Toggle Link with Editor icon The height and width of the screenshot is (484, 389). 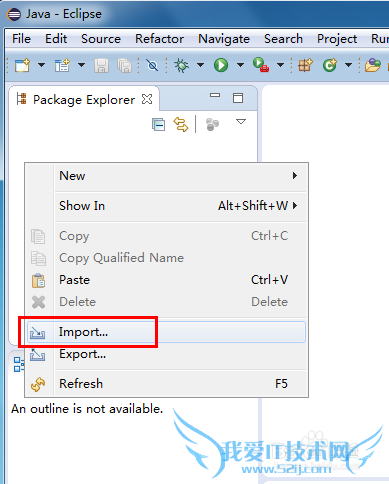point(181,124)
